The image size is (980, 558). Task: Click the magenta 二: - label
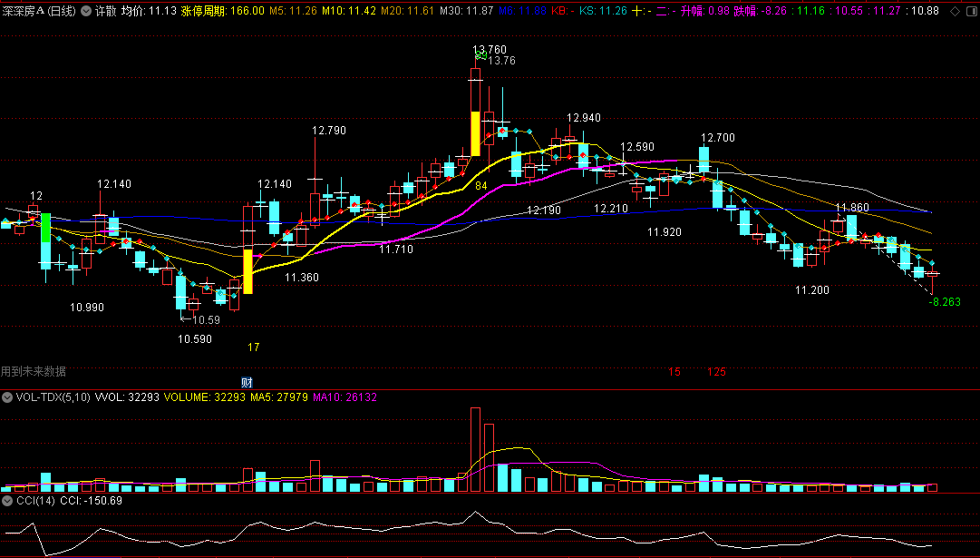665,11
